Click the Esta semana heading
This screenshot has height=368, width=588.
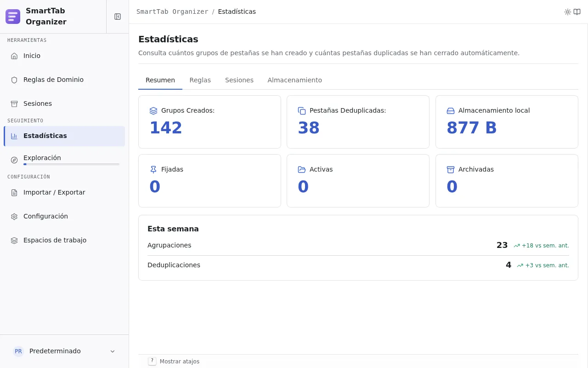click(173, 229)
